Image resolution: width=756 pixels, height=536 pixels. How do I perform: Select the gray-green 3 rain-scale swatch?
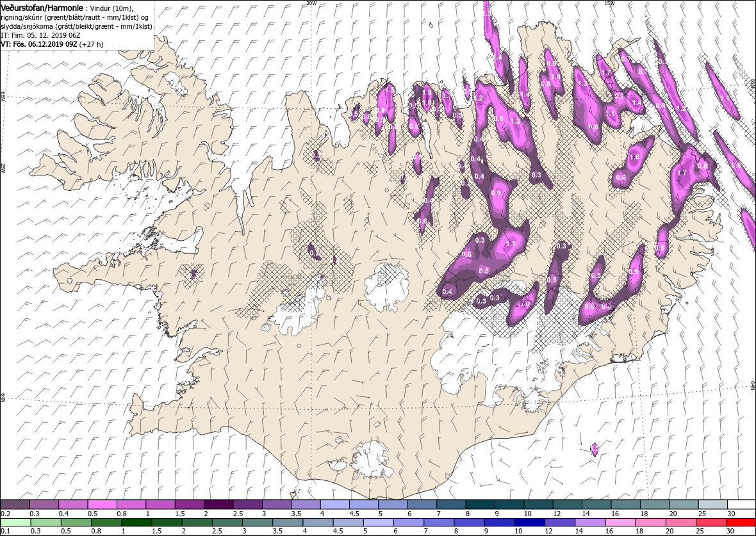(257, 523)
